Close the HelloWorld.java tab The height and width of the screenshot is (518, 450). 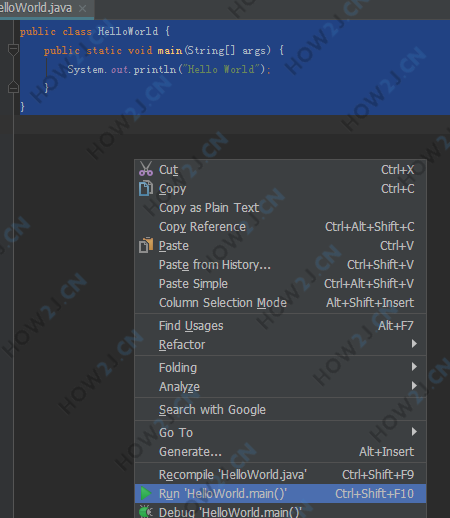(x=82, y=8)
